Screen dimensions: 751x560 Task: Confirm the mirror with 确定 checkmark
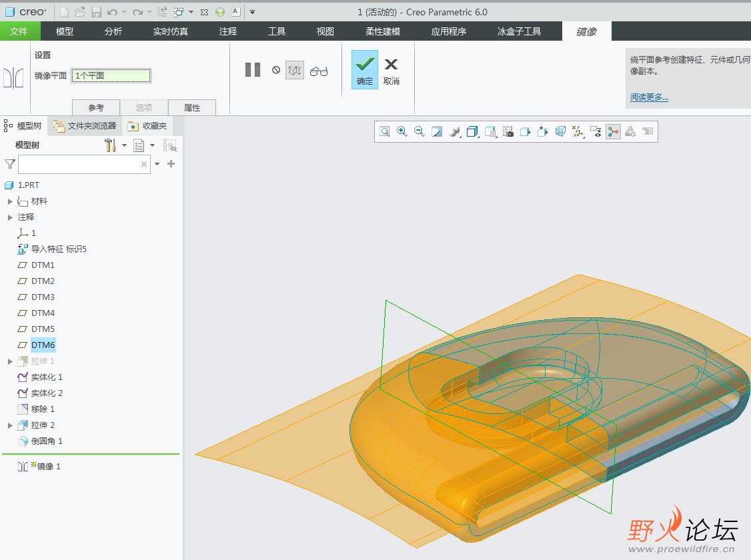(364, 69)
